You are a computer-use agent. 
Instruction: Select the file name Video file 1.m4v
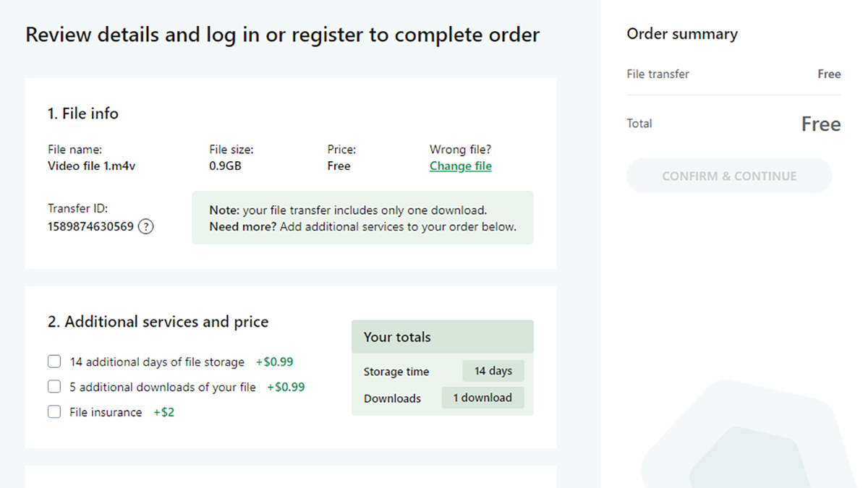coord(91,166)
